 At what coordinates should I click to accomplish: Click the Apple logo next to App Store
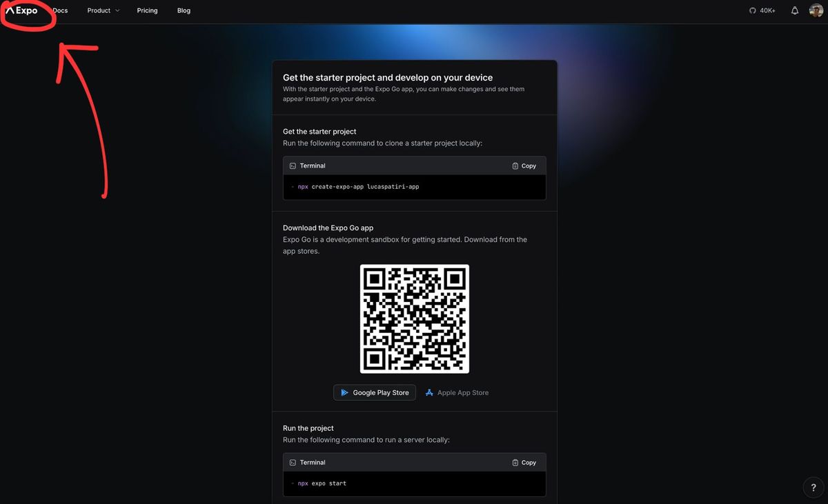(430, 392)
